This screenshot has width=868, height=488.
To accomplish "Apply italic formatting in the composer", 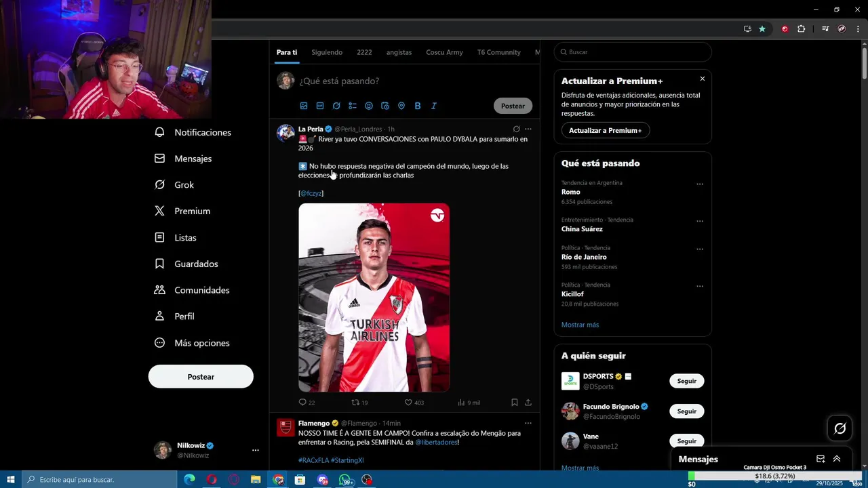I will [434, 106].
